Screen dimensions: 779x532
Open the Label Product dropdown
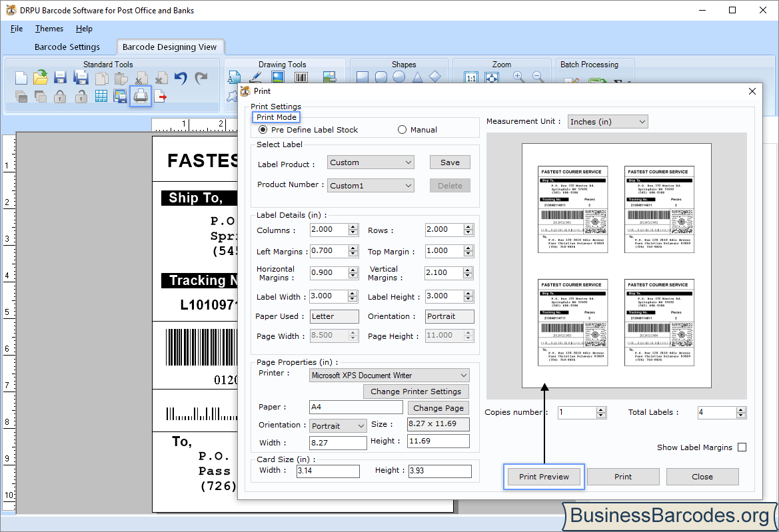point(371,162)
